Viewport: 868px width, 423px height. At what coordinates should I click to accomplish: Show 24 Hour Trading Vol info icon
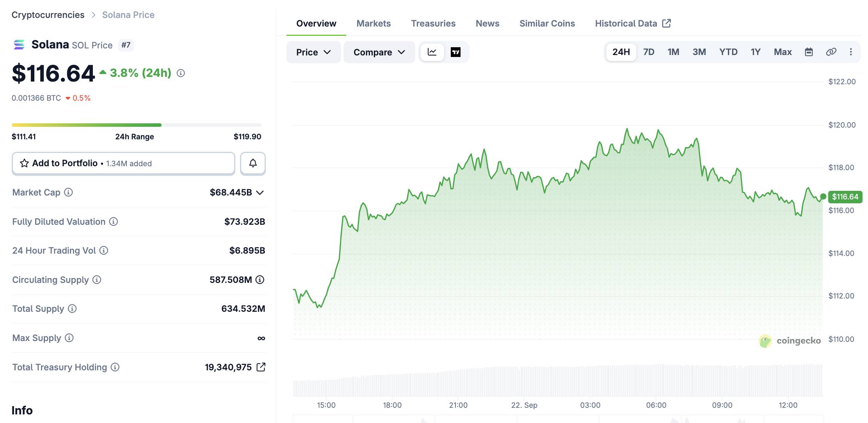[x=104, y=251]
